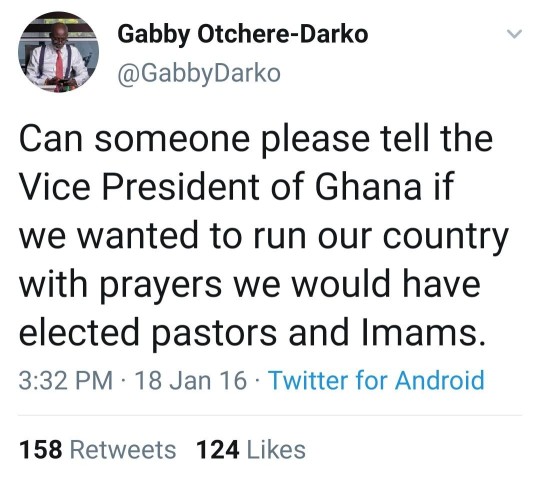This screenshot has width=540, height=481.
Task: View the 158 Retweets list
Action: [x=97, y=450]
